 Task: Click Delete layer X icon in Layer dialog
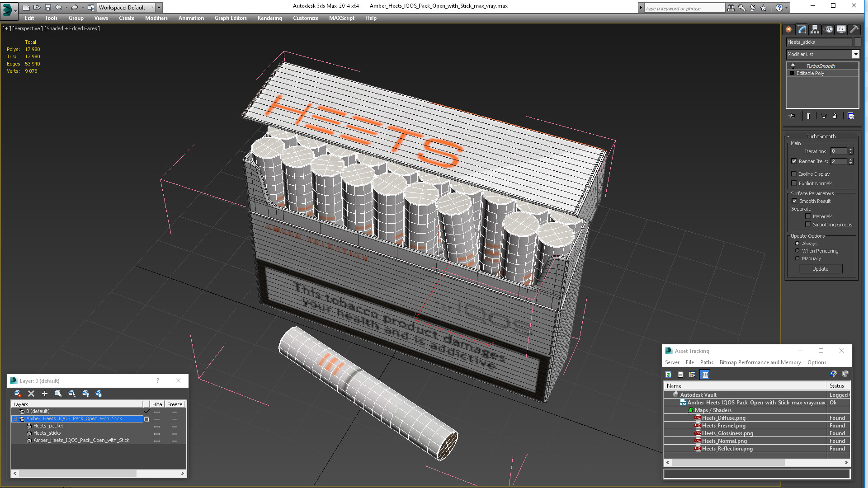[31, 394]
